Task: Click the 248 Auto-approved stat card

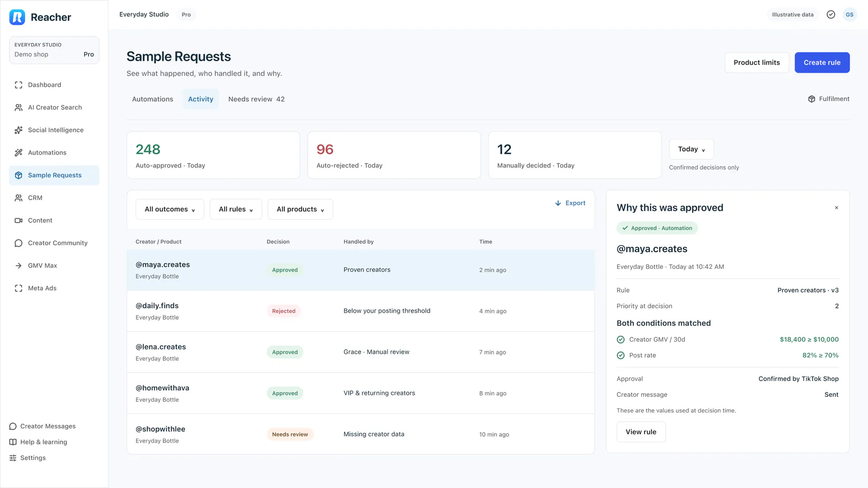Action: click(213, 155)
